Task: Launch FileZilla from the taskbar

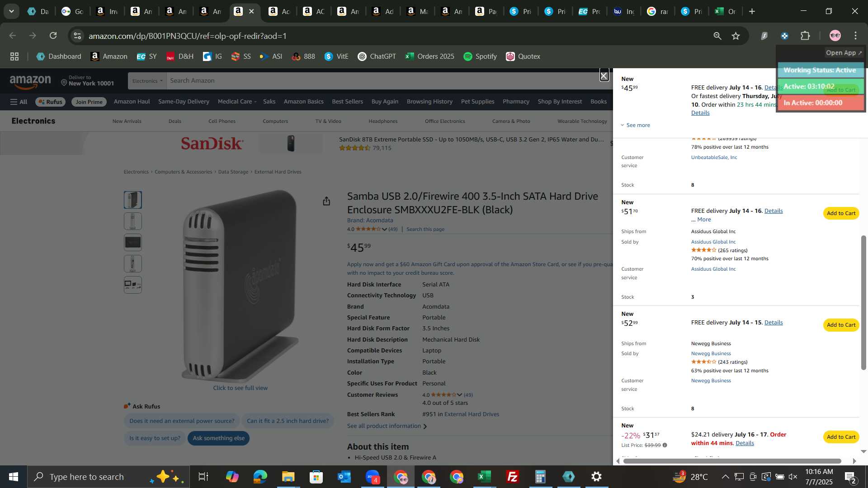Action: 512,477
